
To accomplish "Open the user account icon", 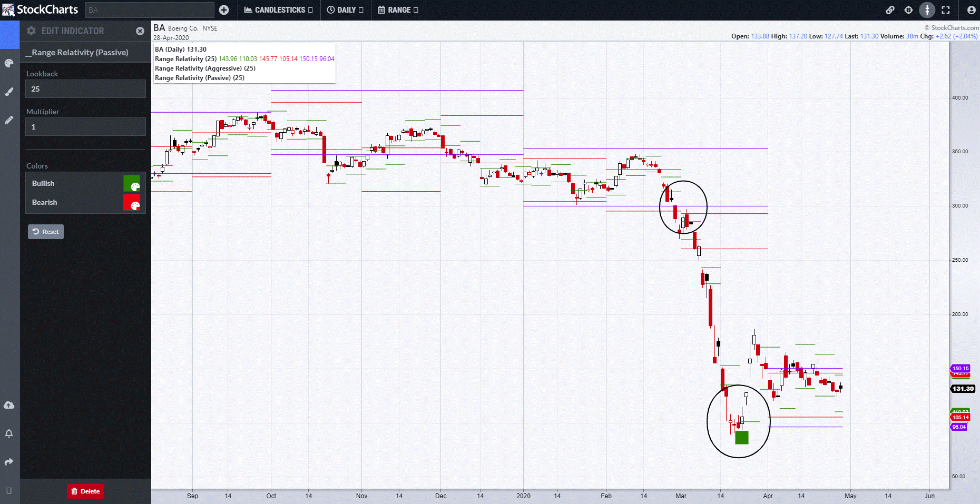I will 971,10.
